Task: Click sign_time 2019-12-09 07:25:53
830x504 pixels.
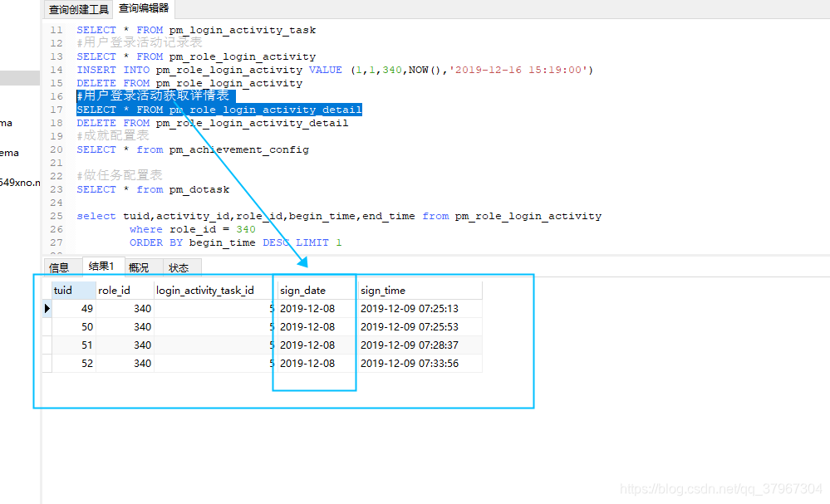Action: tap(420, 327)
